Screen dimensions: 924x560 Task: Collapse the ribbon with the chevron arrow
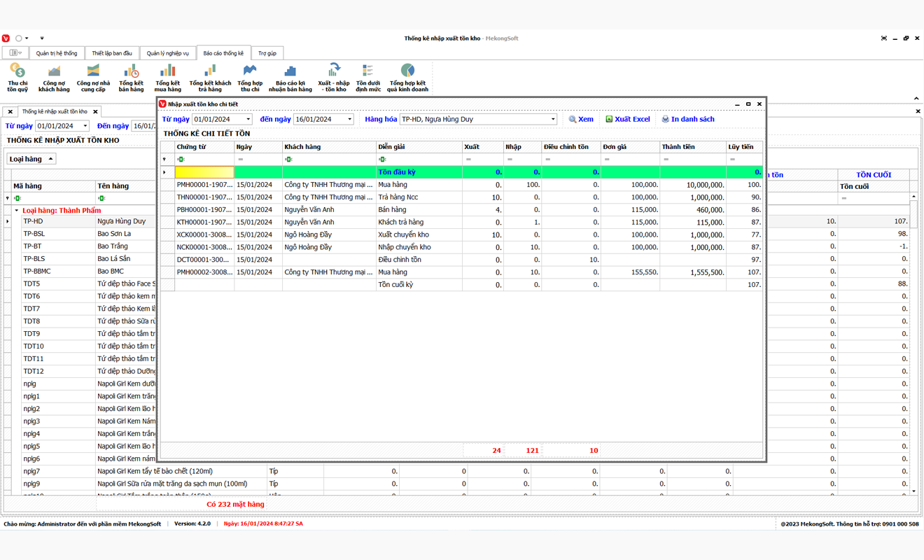pyautogui.click(x=916, y=99)
